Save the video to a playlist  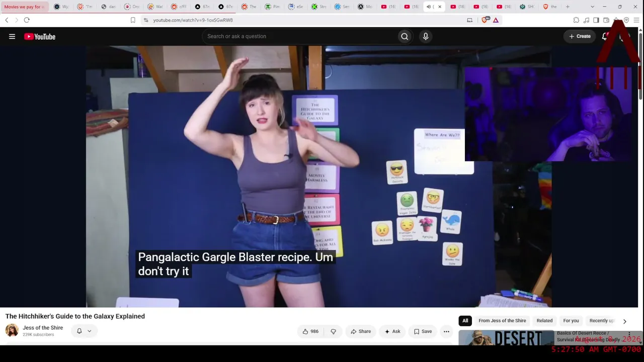click(423, 331)
